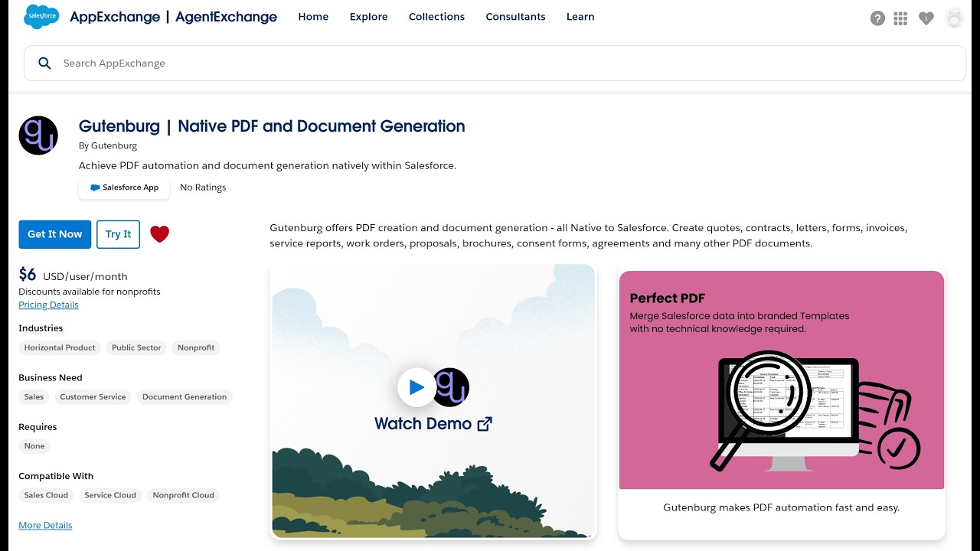Click the external link icon beside Watch Demo
The image size is (980, 551).
pyautogui.click(x=485, y=424)
